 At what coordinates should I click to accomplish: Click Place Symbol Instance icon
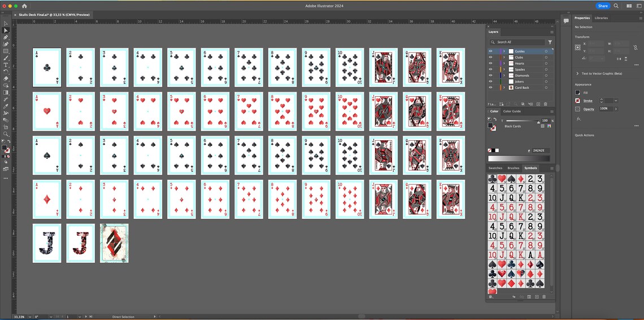514,297
